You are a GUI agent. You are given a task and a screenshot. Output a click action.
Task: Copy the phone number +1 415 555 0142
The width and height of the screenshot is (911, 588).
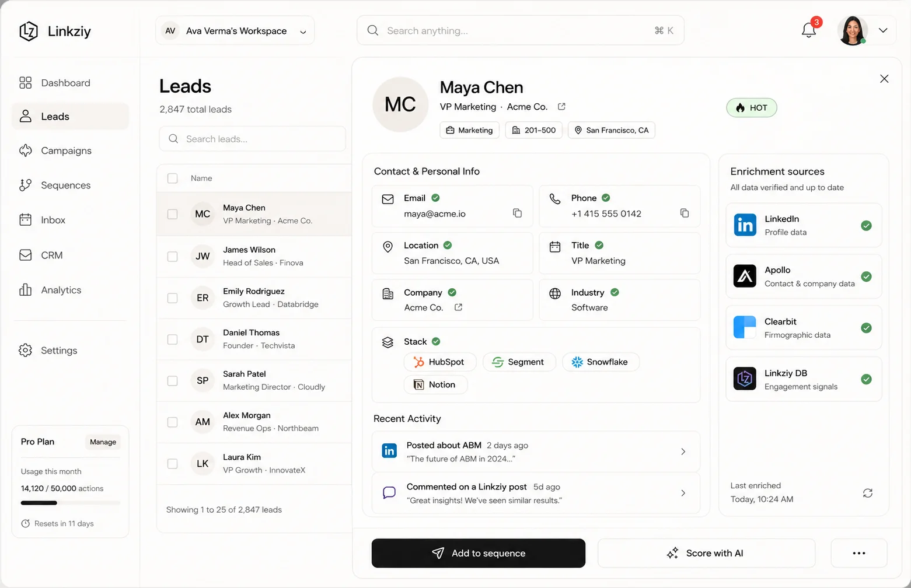(685, 213)
